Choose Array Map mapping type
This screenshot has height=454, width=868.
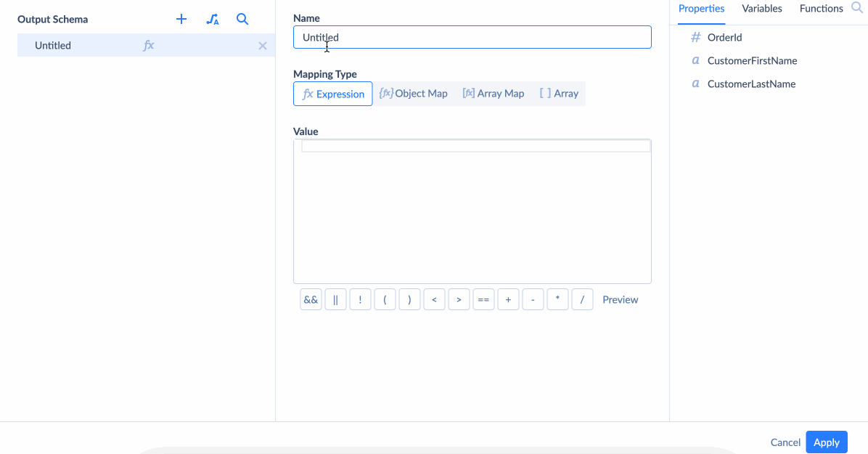click(x=494, y=94)
